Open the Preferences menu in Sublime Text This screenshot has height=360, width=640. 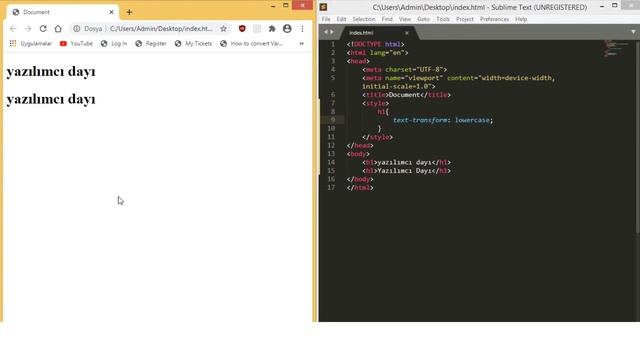tap(494, 19)
